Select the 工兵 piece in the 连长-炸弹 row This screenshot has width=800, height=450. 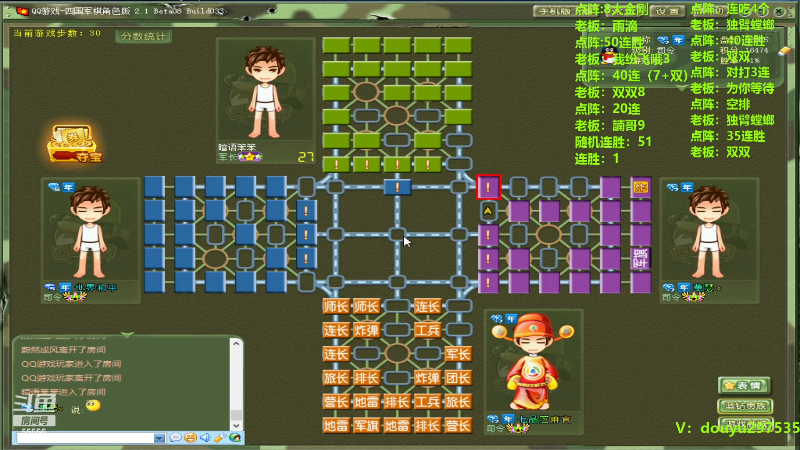tap(427, 330)
